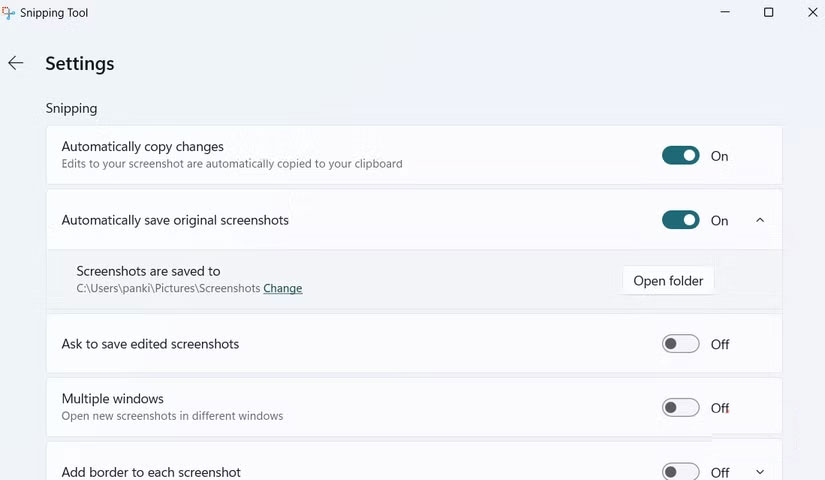The width and height of the screenshot is (825, 480).
Task: Expand the Add border to each screenshot options
Action: coord(760,472)
